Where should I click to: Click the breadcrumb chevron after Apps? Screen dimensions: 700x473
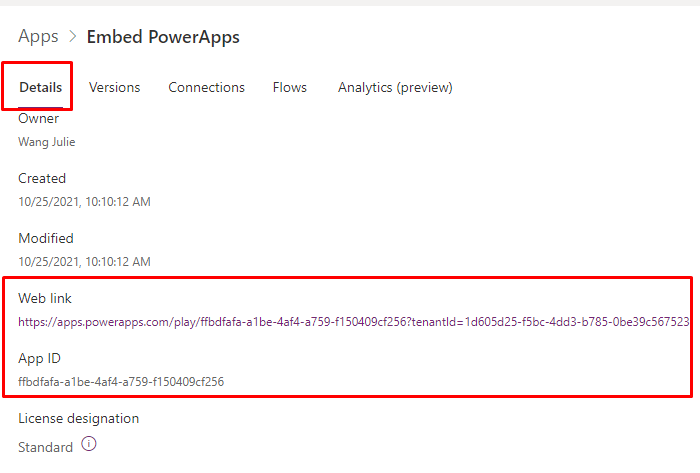[x=73, y=37]
